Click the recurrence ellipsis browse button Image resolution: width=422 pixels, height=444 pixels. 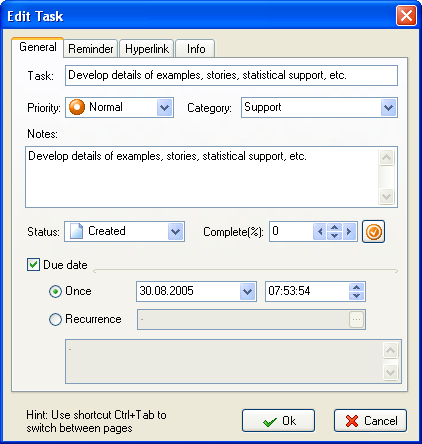[356, 320]
